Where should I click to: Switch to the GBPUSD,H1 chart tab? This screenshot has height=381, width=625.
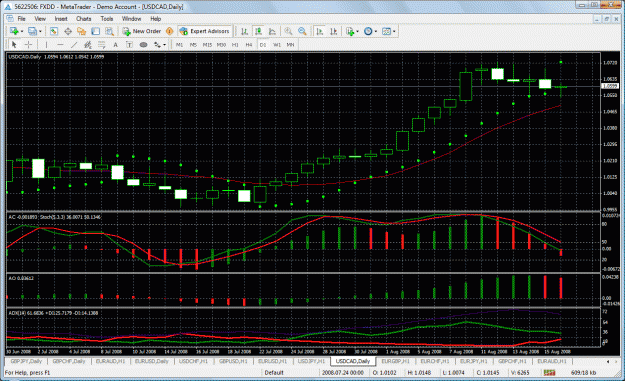pos(234,361)
